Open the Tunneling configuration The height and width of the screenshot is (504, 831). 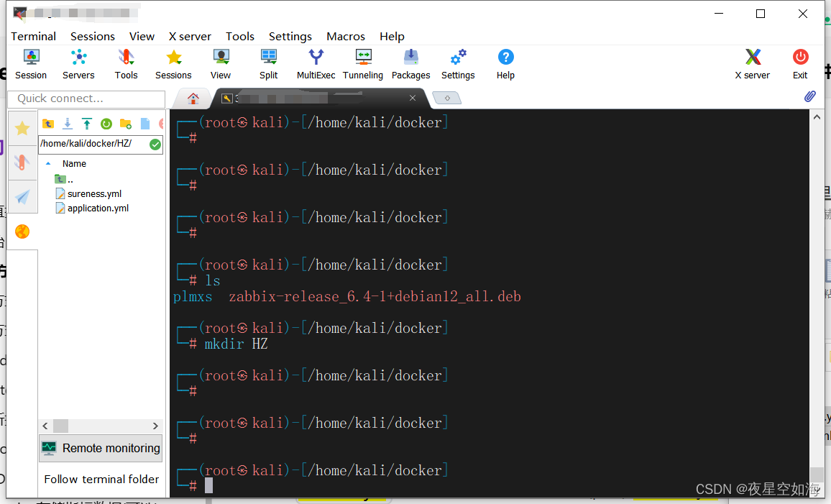pos(363,65)
